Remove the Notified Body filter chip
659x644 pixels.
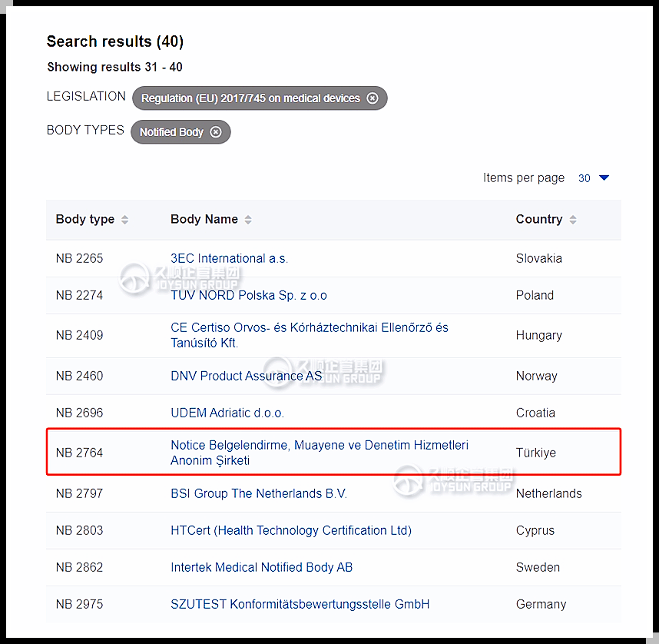[216, 132]
